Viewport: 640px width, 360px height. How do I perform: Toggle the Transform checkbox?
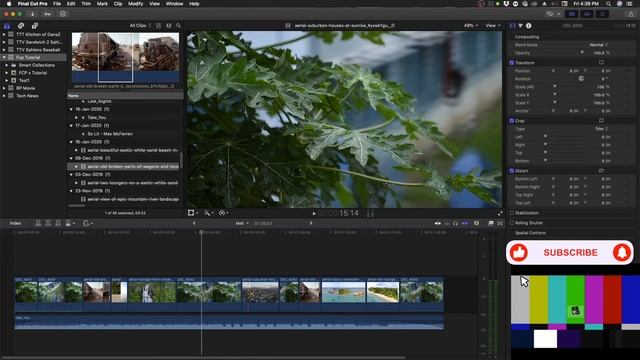511,63
